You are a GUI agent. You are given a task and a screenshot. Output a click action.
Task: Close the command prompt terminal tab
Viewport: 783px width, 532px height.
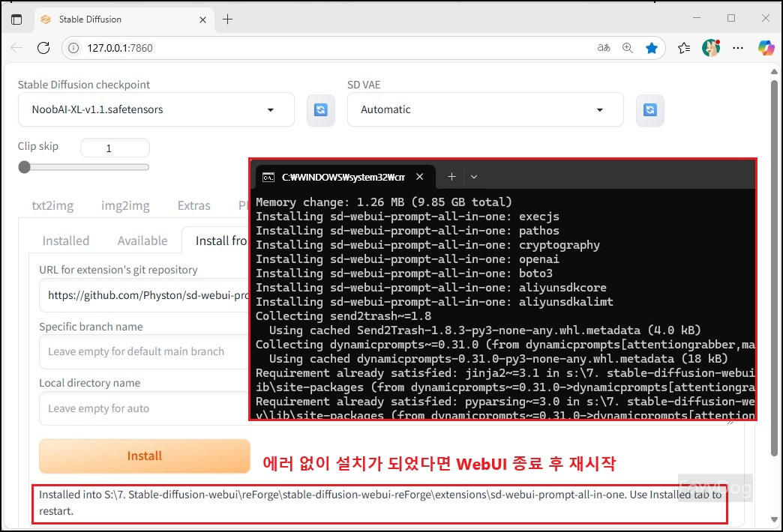coord(420,177)
